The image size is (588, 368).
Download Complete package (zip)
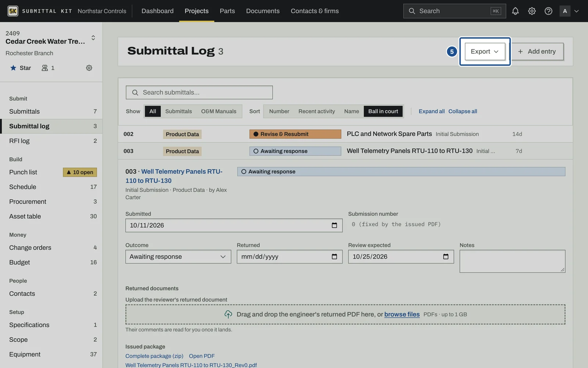click(x=154, y=356)
